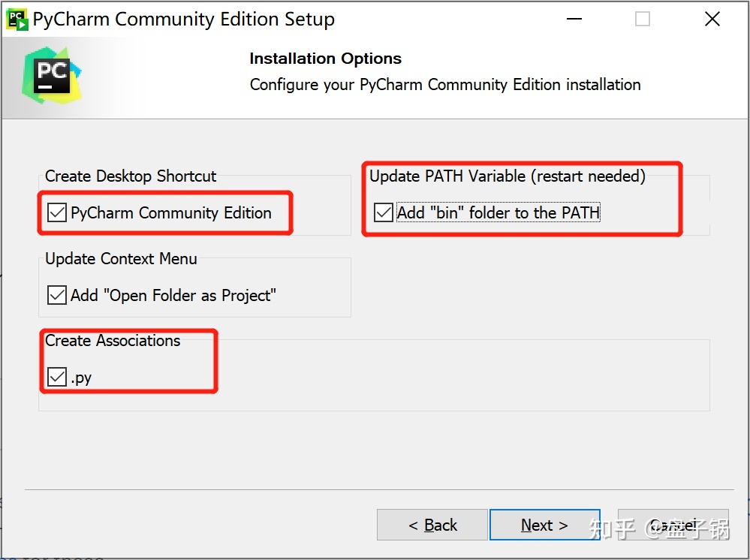Toggle Add "Open Folder as Project" checkbox

(x=57, y=295)
